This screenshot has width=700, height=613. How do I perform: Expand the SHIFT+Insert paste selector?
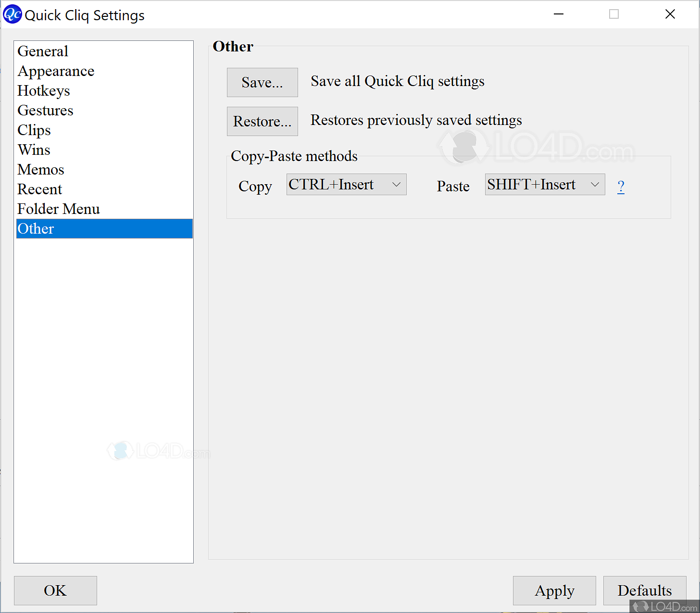tap(594, 184)
